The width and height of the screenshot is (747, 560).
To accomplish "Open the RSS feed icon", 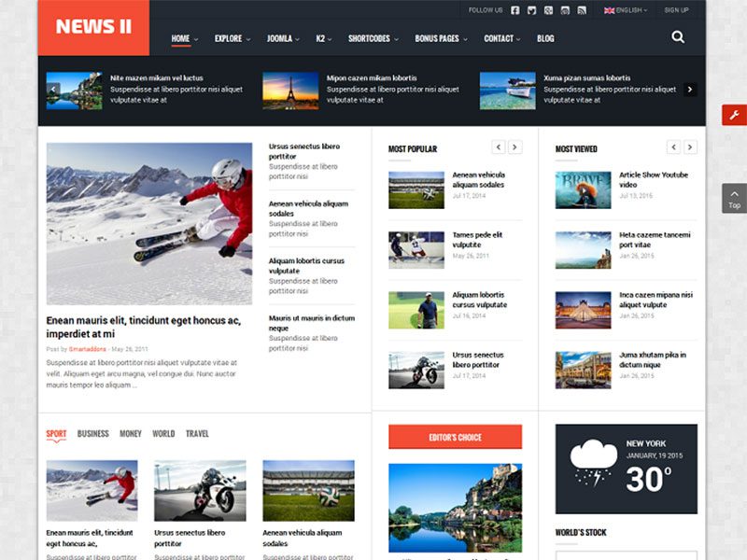I will (582, 10).
